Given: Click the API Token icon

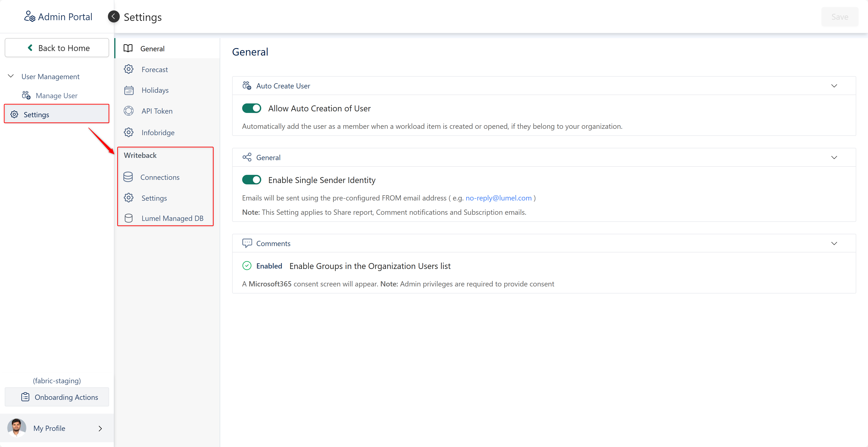Looking at the screenshot, I should tap(128, 111).
